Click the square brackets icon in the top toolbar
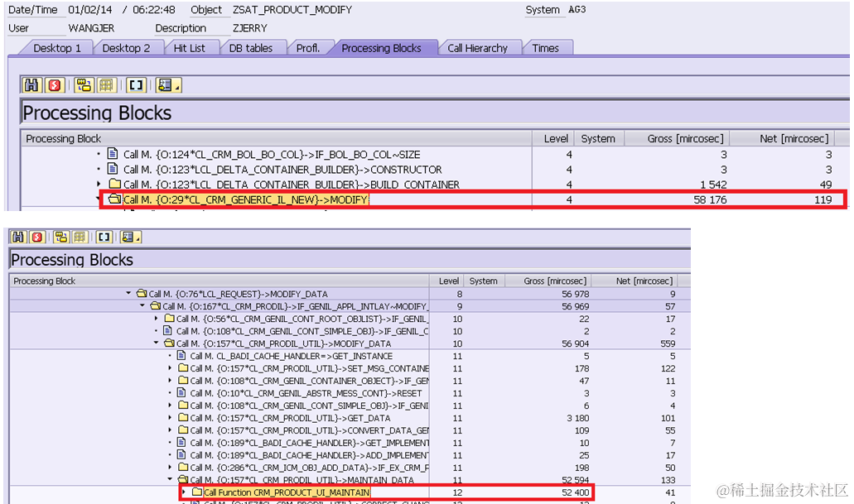 point(136,85)
